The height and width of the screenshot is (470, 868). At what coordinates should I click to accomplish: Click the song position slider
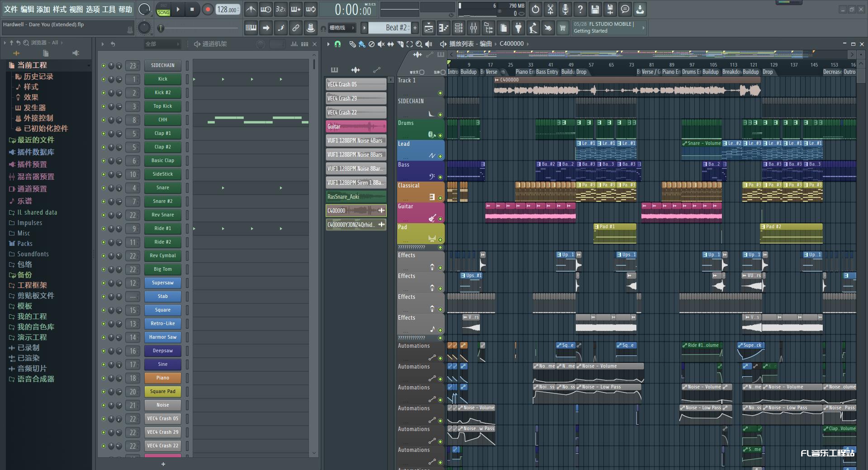pos(199,28)
